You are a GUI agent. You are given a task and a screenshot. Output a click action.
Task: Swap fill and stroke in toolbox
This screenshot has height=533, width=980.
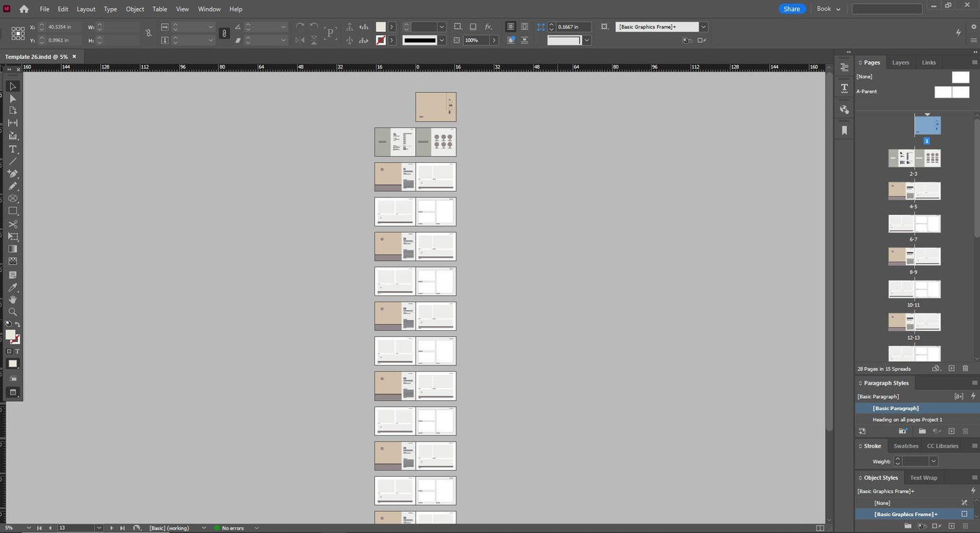click(18, 325)
